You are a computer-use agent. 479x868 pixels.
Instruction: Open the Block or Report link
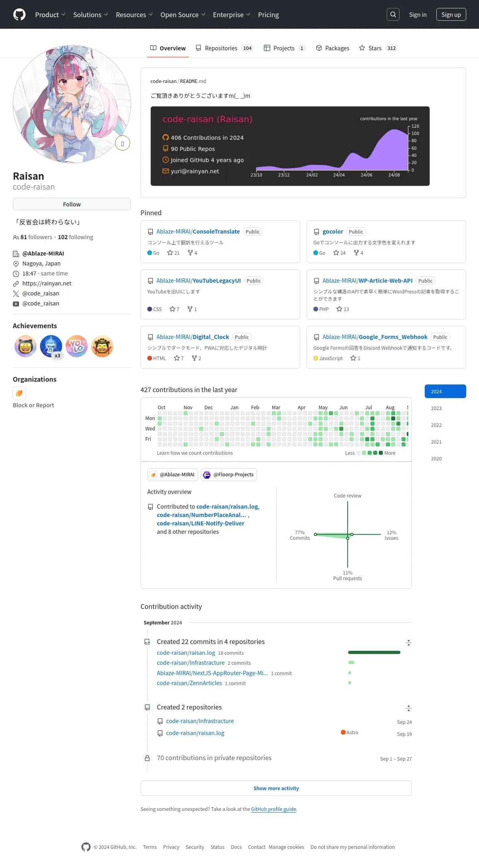pyautogui.click(x=33, y=405)
